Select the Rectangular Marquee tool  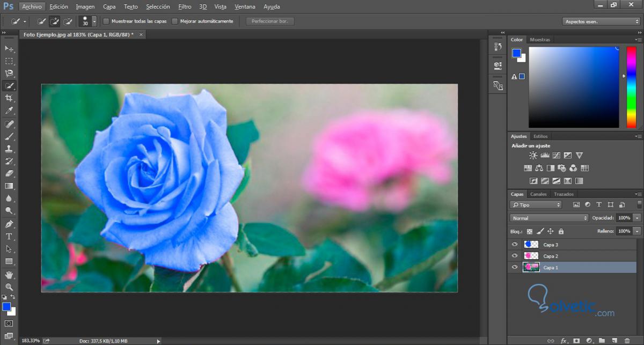[x=9, y=61]
